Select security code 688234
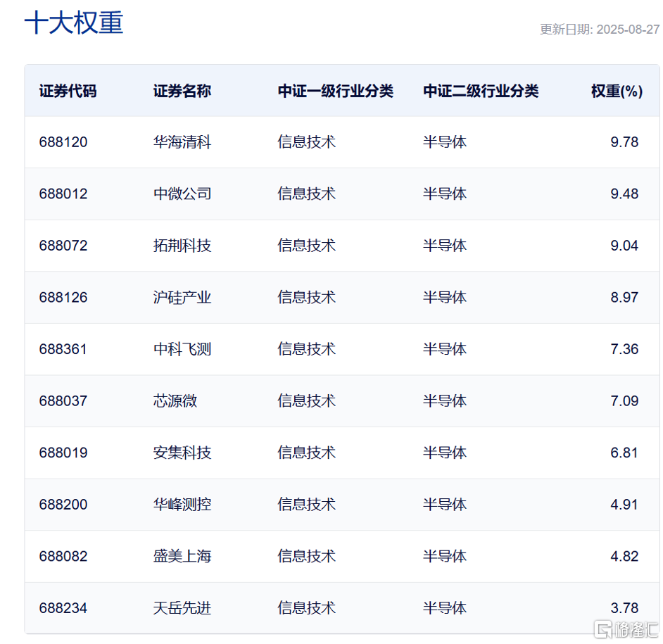 pos(63,608)
